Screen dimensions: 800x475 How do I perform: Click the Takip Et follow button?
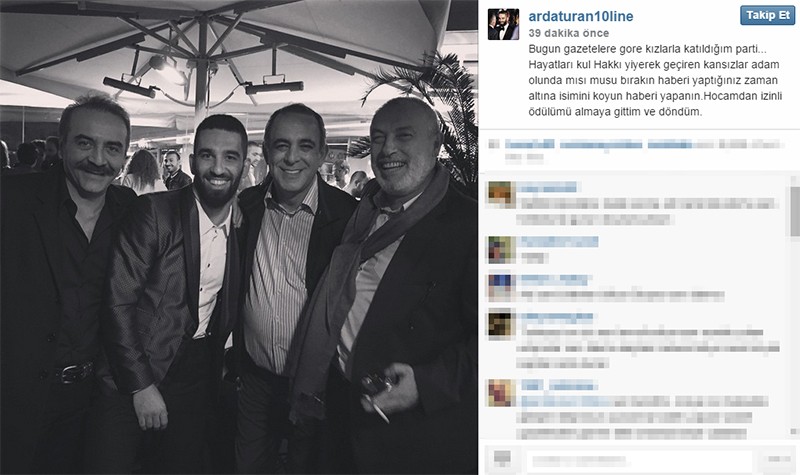pos(767,16)
